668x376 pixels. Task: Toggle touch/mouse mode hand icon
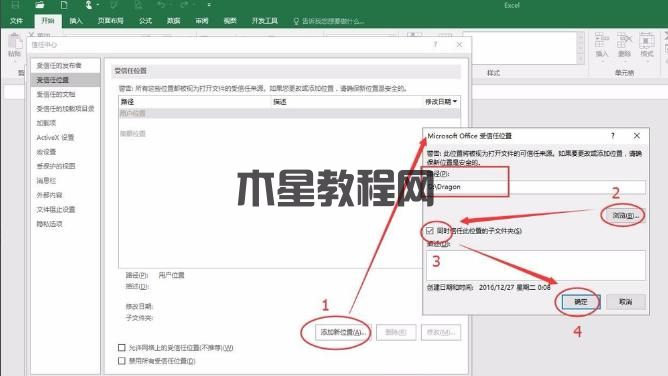[x=89, y=5]
